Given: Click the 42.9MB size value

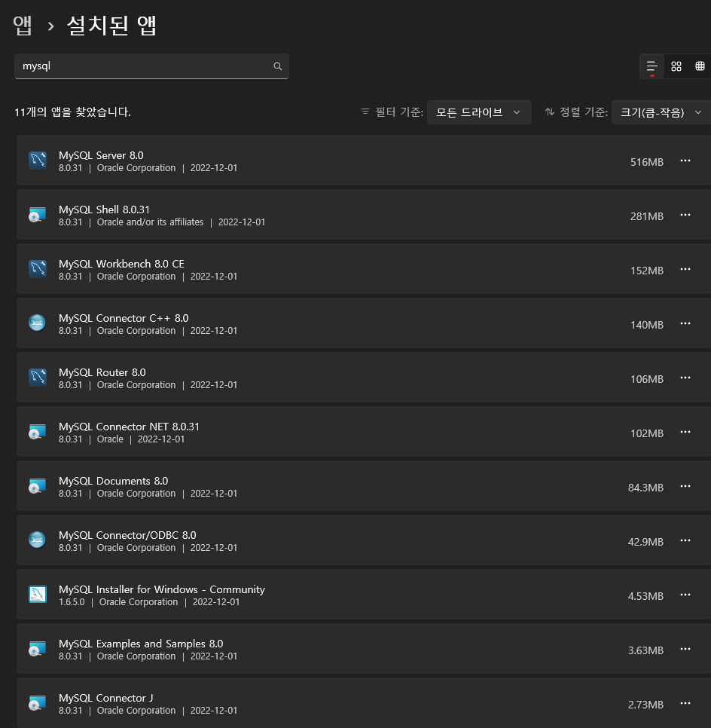Looking at the screenshot, I should [645, 543].
